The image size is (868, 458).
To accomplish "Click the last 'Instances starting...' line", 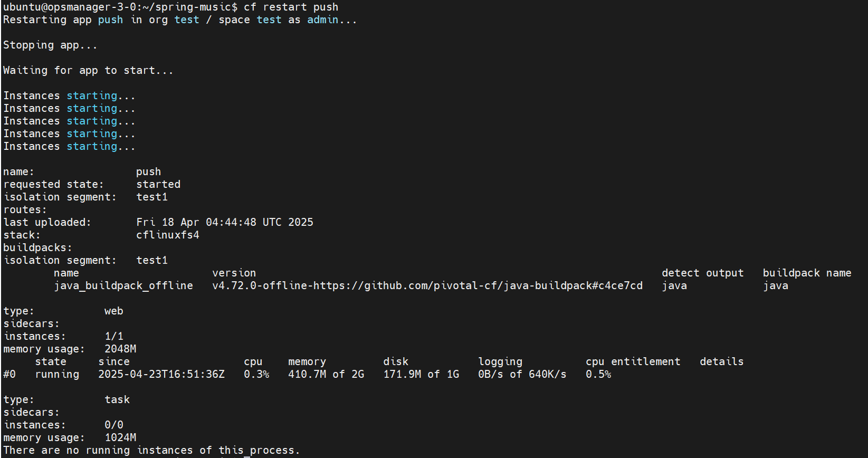I will tap(69, 147).
